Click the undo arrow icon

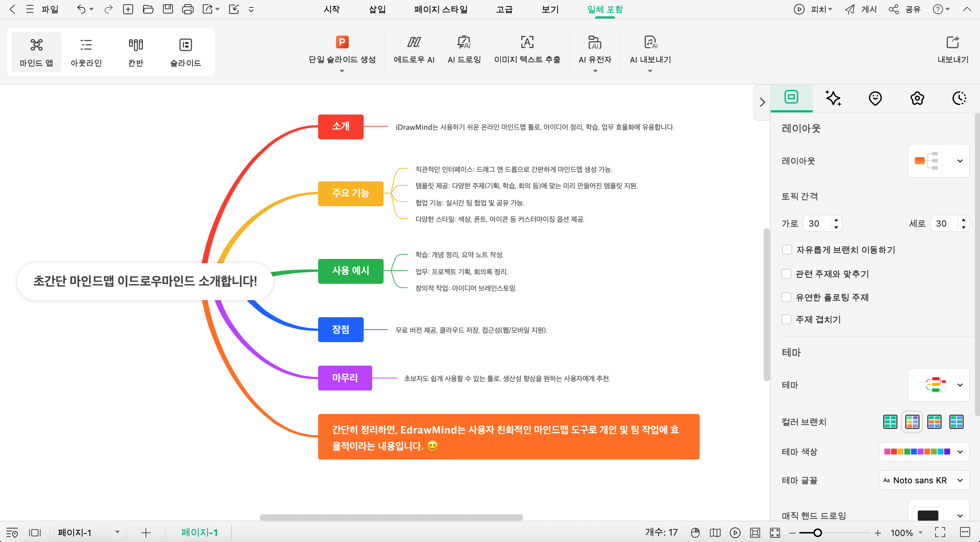click(x=81, y=9)
